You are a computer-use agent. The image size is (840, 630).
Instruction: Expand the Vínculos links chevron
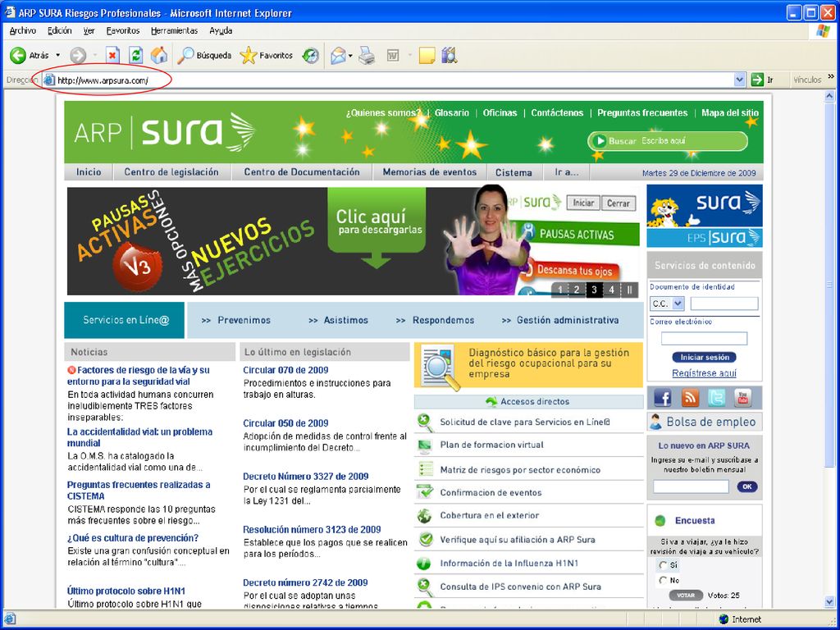[x=831, y=77]
